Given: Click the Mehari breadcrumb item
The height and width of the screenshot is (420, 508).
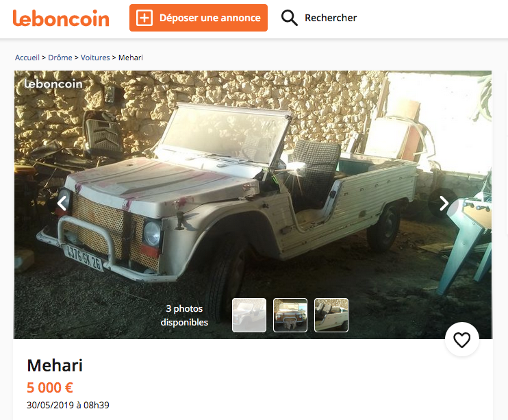Looking at the screenshot, I should point(131,58).
